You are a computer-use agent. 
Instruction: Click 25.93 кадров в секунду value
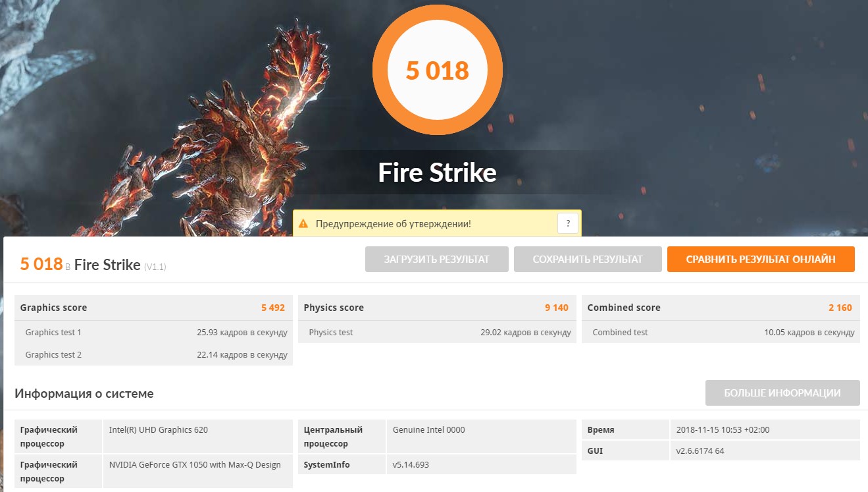242,333
